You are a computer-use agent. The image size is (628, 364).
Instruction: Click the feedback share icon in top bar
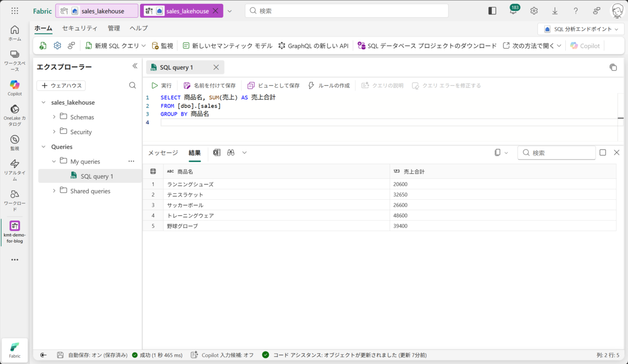pyautogui.click(x=597, y=11)
